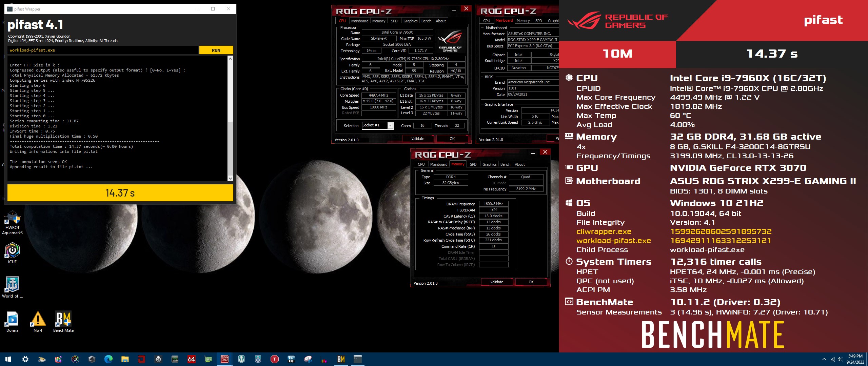The image size is (868, 366).
Task: Launch iCUE from the taskbar
Action: click(x=75, y=359)
